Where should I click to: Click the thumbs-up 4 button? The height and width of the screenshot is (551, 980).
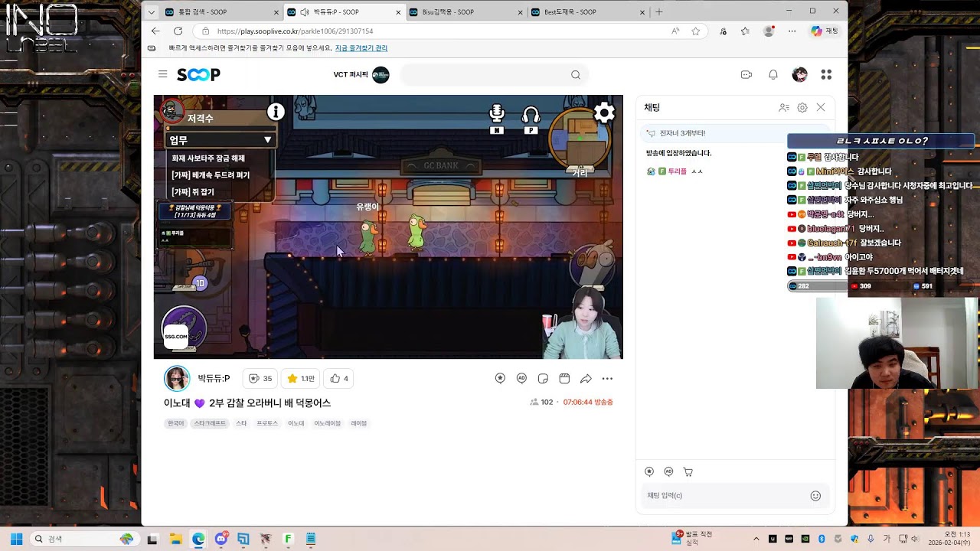tap(339, 378)
